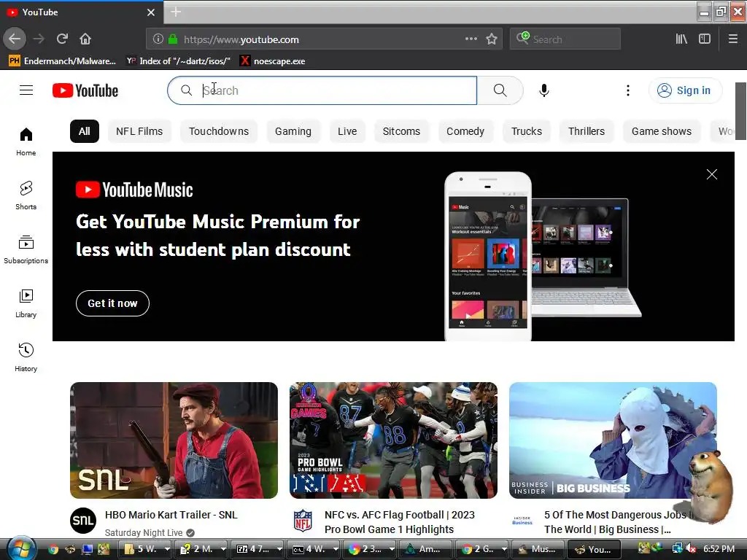747x560 pixels.
Task: Select the Thrillers filter chip
Action: [x=587, y=131]
